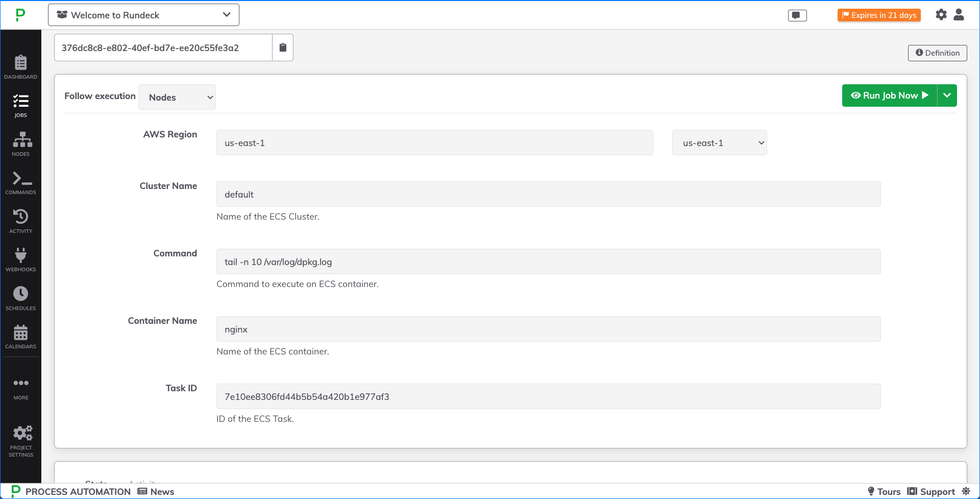Click the job UUID text field

point(163,47)
